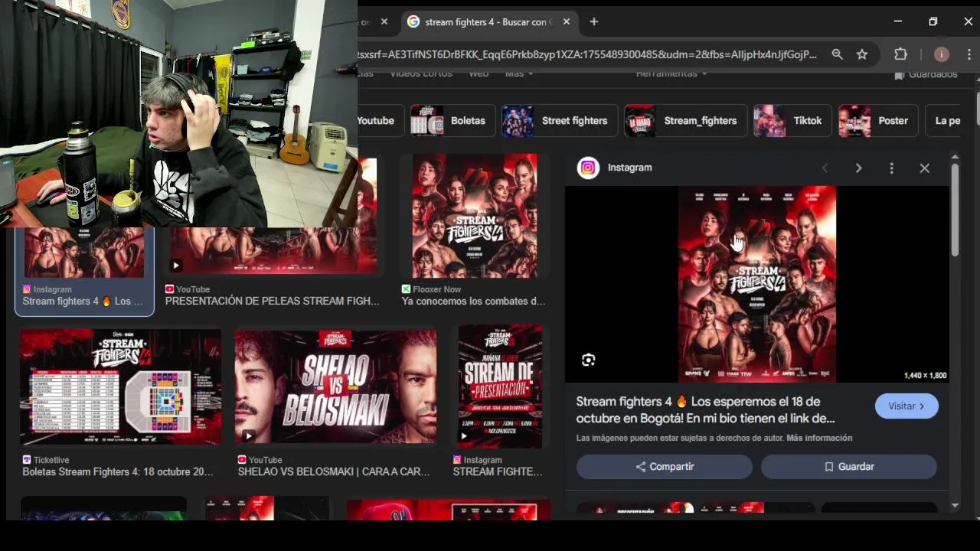Click YouTube favicon above 'PRESENTACIÓN DE PELEAS'
The width and height of the screenshot is (980, 551).
pos(170,289)
